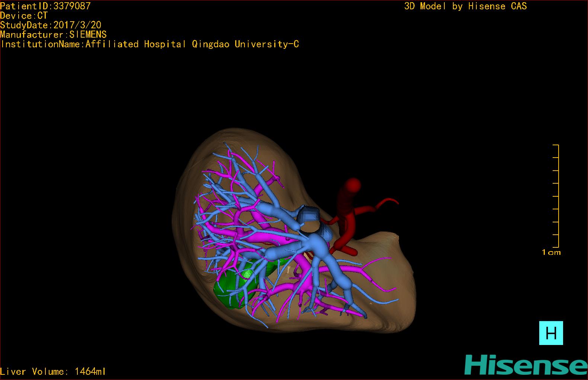Viewport: 588px width, 380px height.
Task: Click 'StudyDate:2017/3/20' text
Action: [x=51, y=25]
